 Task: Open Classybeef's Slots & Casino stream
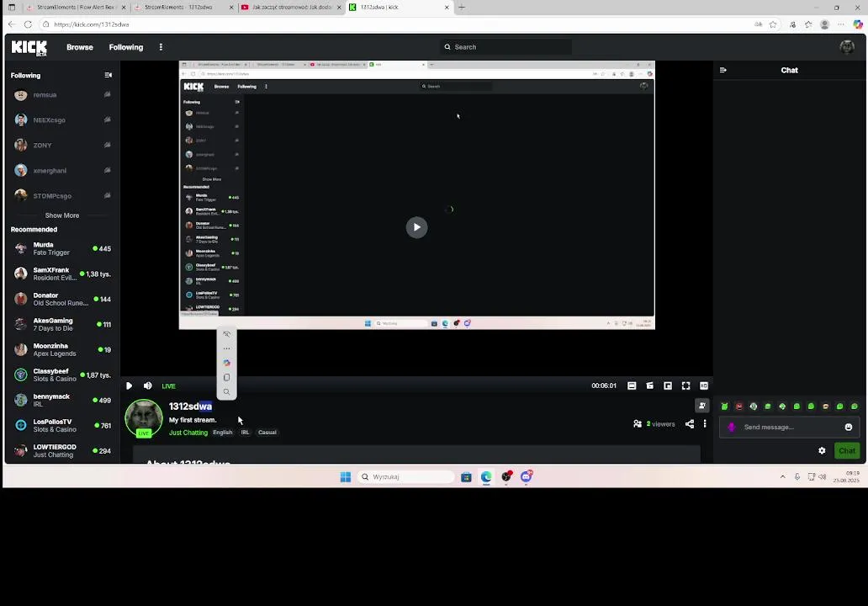click(61, 375)
